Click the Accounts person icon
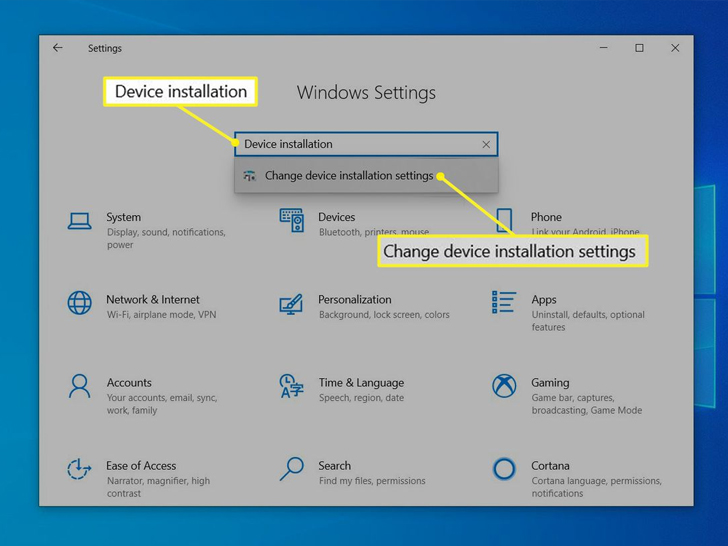728x546 pixels. (x=79, y=386)
